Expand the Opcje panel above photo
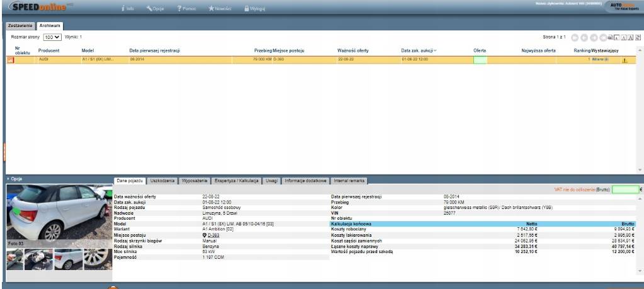This screenshot has width=644, height=289. coord(15,179)
